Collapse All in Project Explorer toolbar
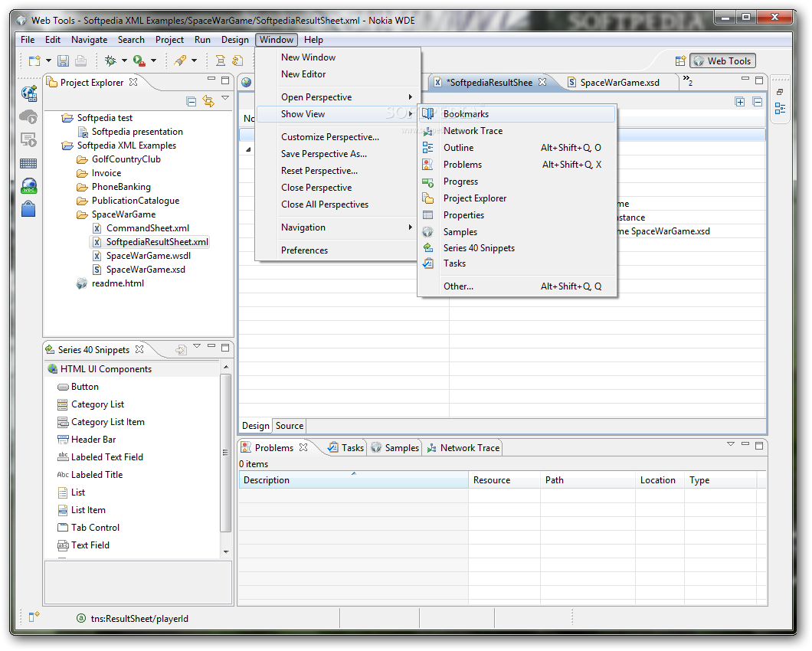Image resolution: width=812 pixels, height=651 pixels. (x=191, y=102)
